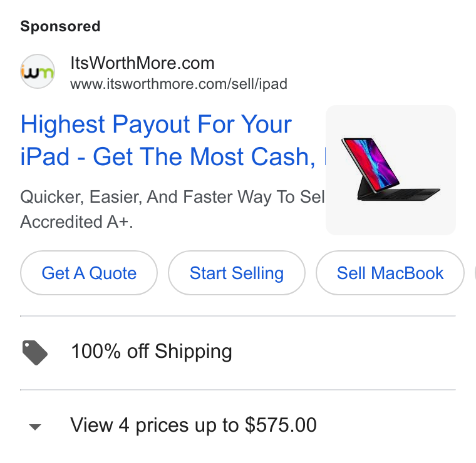Click the ItsWorthMore round logo icon
This screenshot has width=476, height=463.
click(38, 71)
